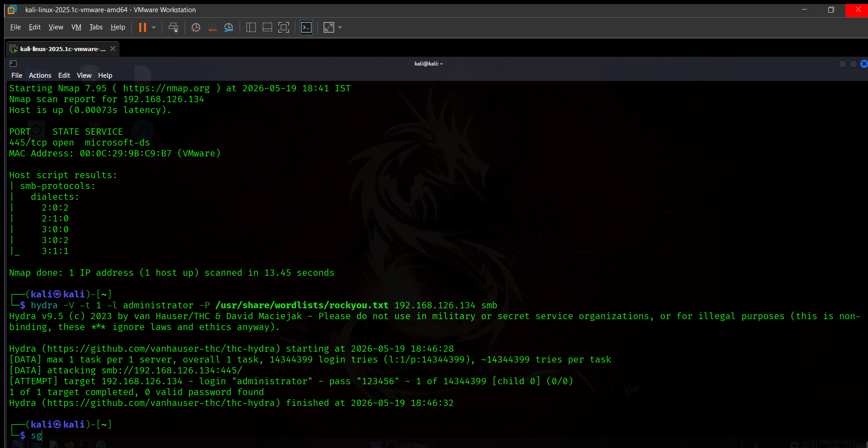Take a snapshot of the VM
868x448 pixels.
196,28
